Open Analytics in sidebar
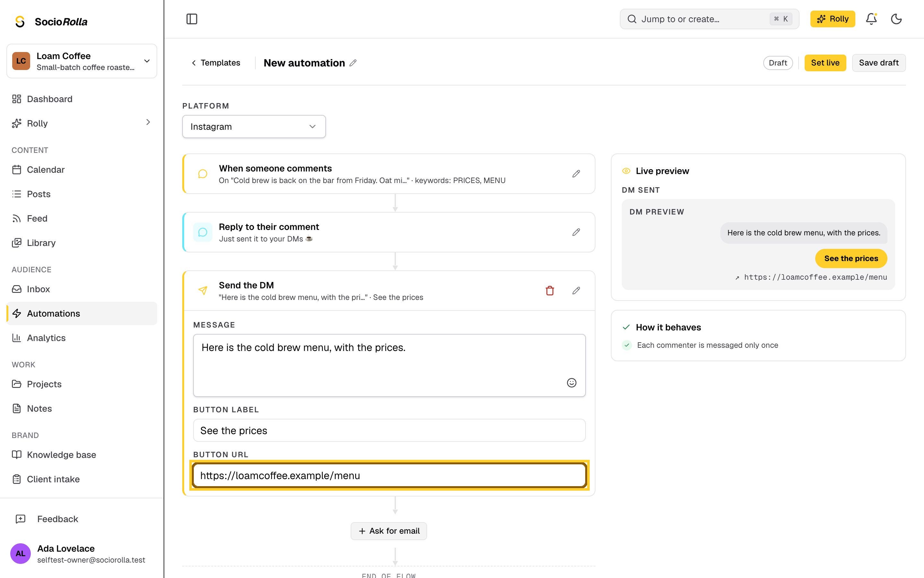924x578 pixels. tap(82, 338)
